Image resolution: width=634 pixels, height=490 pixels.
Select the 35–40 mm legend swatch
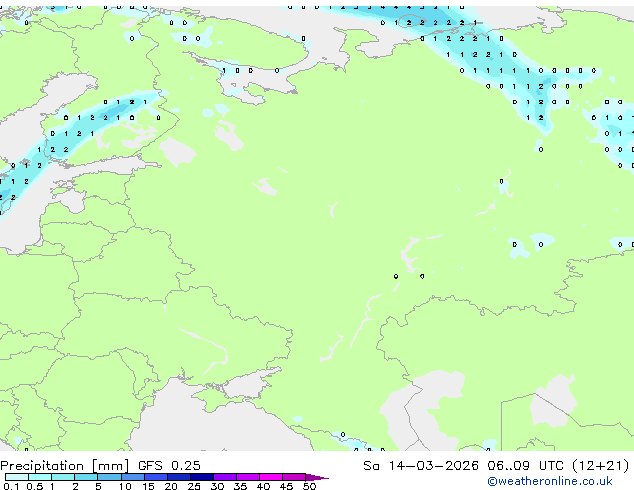click(248, 477)
